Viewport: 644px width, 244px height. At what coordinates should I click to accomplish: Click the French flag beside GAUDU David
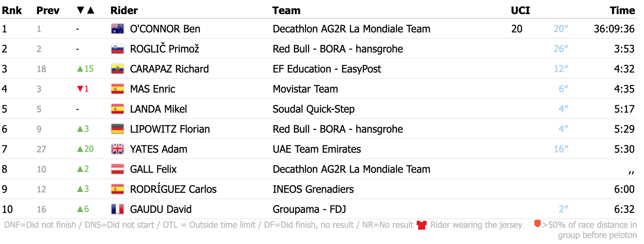pos(117,209)
